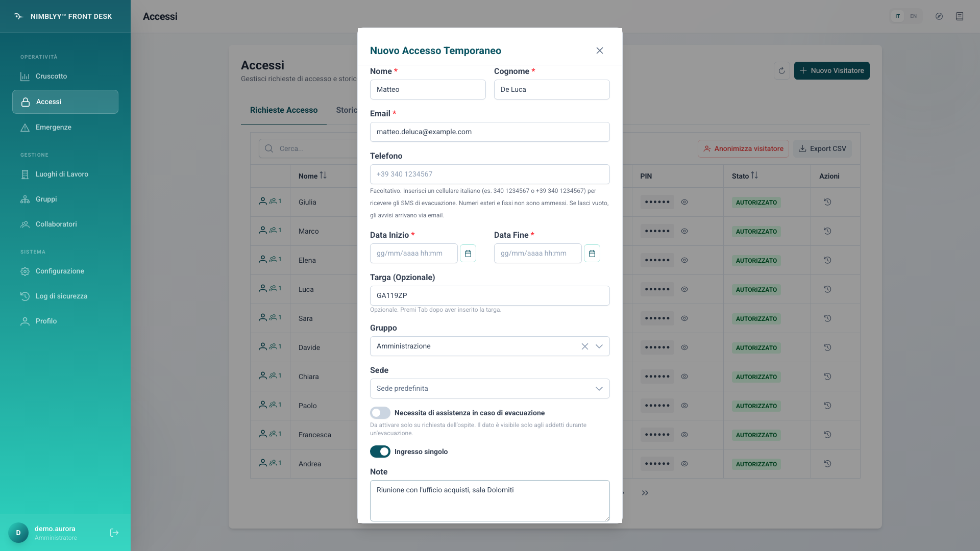The width and height of the screenshot is (980, 551).
Task: Click the Targa input field
Action: 489,296
